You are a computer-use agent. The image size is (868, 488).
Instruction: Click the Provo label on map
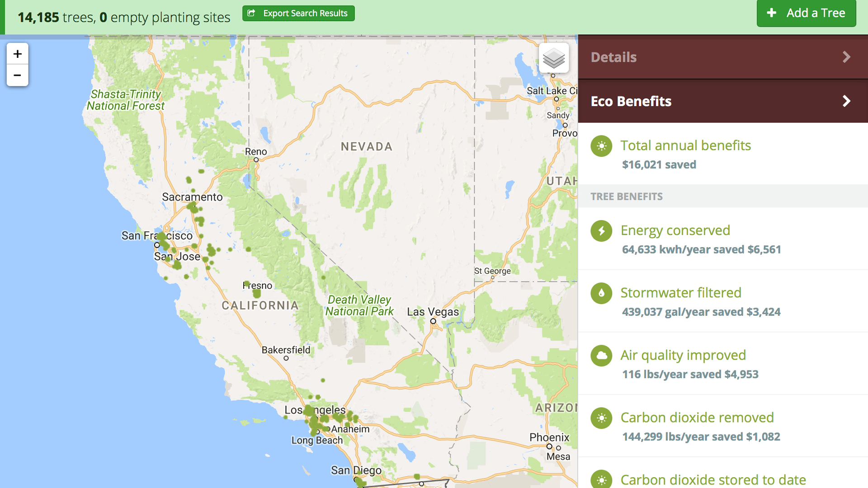(x=565, y=133)
